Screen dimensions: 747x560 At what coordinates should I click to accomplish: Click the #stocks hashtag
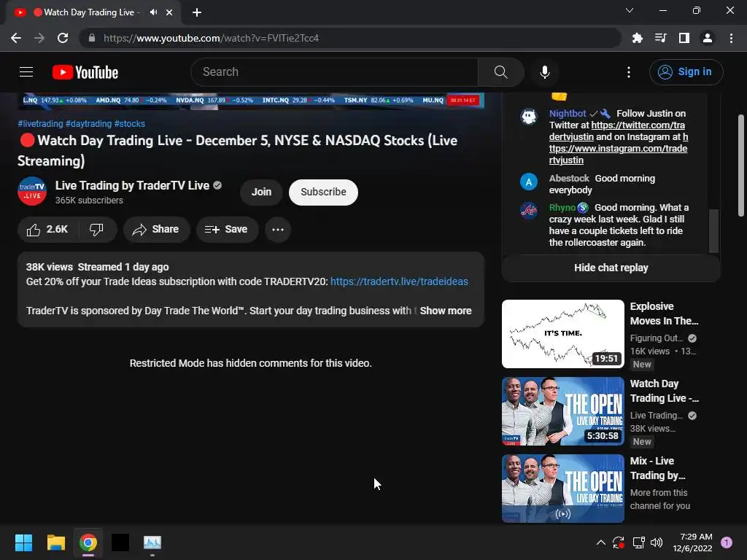tap(130, 124)
